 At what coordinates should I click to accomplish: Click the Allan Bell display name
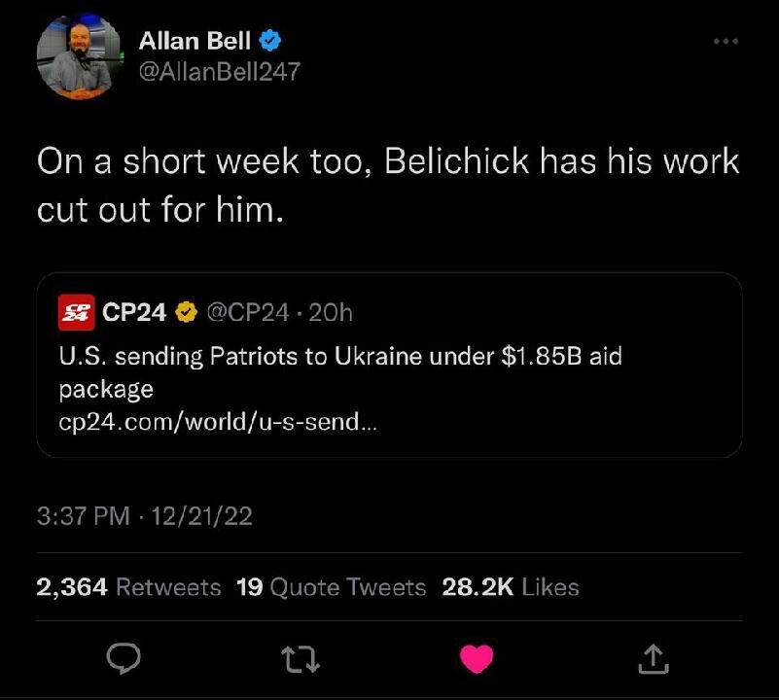point(195,41)
